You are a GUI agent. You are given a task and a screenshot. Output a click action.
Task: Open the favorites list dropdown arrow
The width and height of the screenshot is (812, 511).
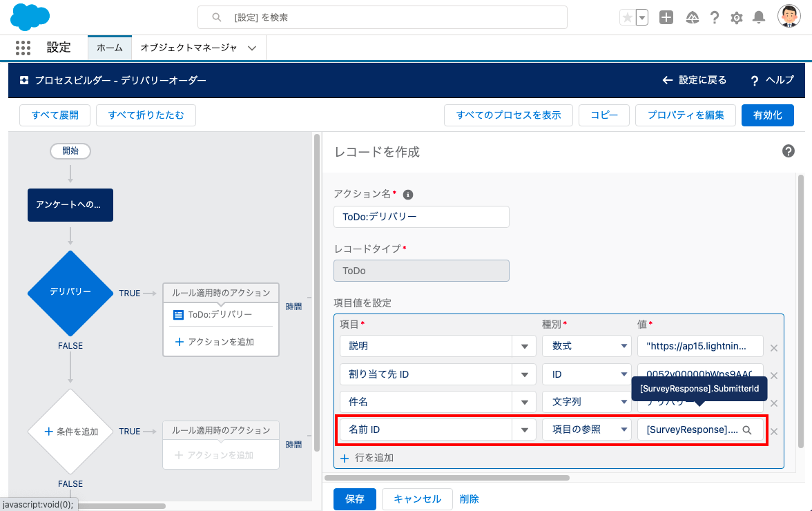(641, 17)
